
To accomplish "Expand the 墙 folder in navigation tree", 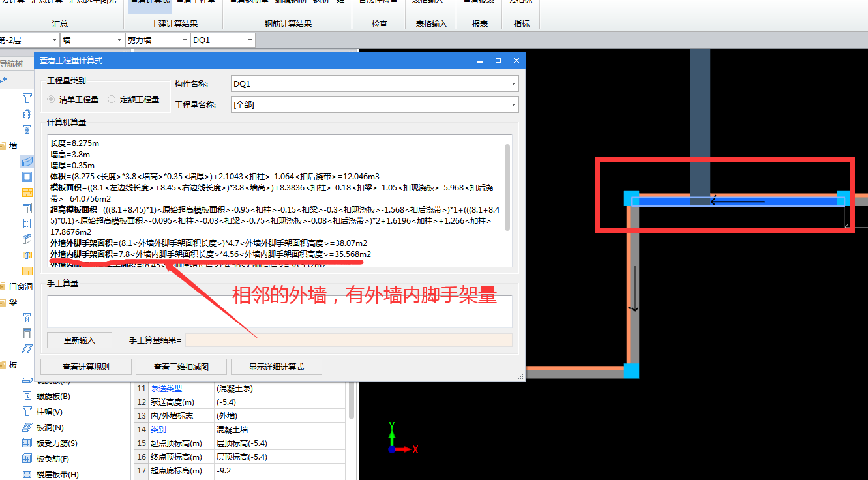I will click(3, 146).
